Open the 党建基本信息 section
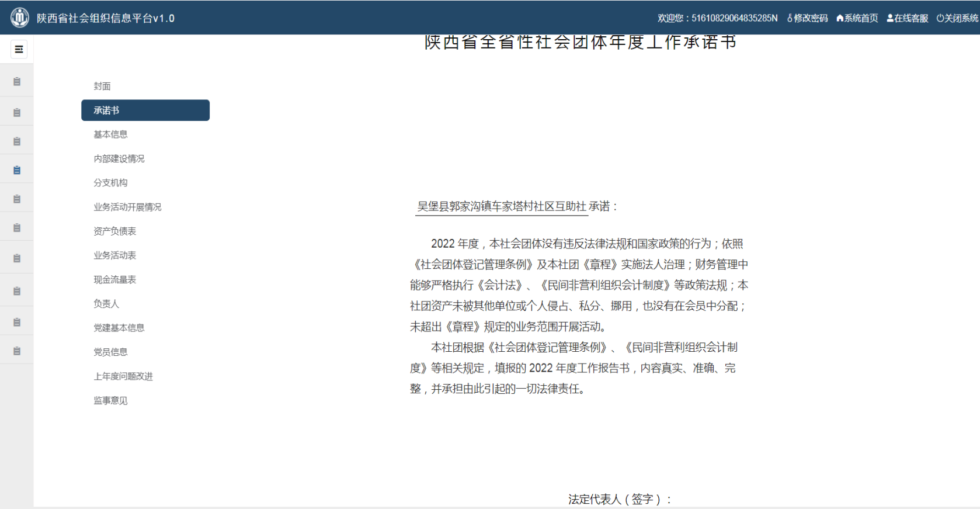This screenshot has width=980, height=509. [x=119, y=328]
